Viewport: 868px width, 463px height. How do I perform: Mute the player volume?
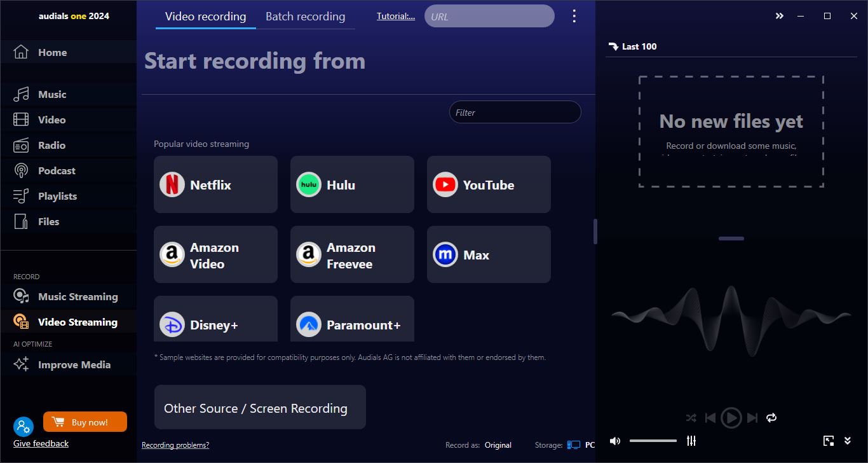tap(615, 441)
